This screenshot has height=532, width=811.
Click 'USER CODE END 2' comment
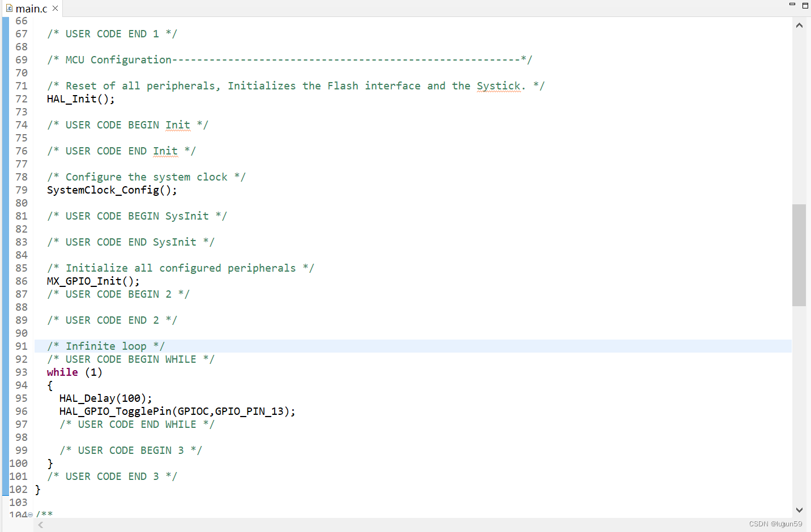click(112, 320)
